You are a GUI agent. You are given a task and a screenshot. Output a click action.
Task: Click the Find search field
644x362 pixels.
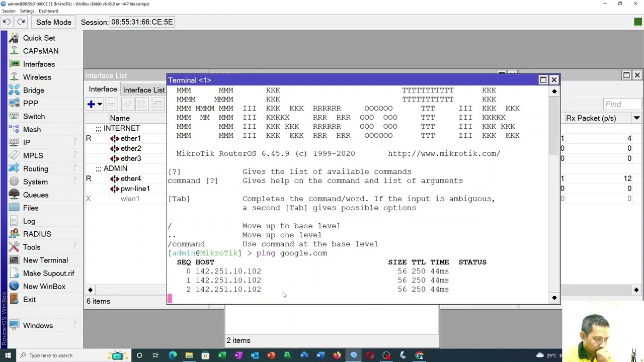click(x=622, y=104)
